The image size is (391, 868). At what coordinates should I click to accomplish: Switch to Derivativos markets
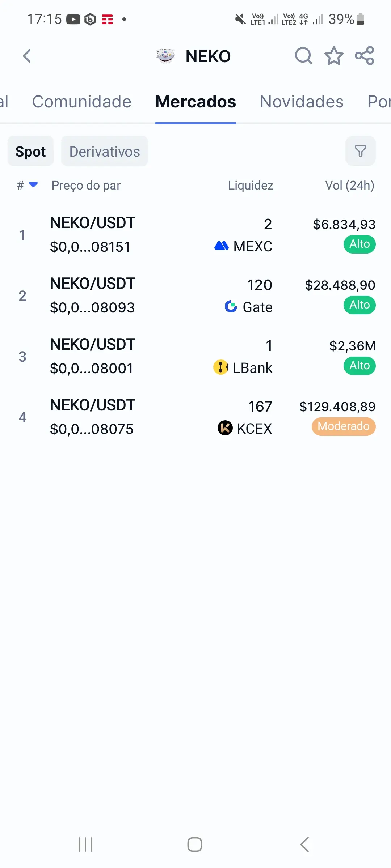coord(105,151)
